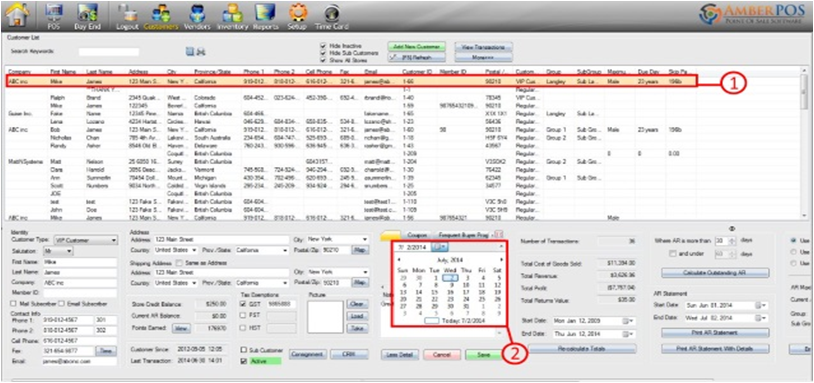Enable Mail Subscriber checkbox
The height and width of the screenshot is (383, 814).
click(x=13, y=304)
